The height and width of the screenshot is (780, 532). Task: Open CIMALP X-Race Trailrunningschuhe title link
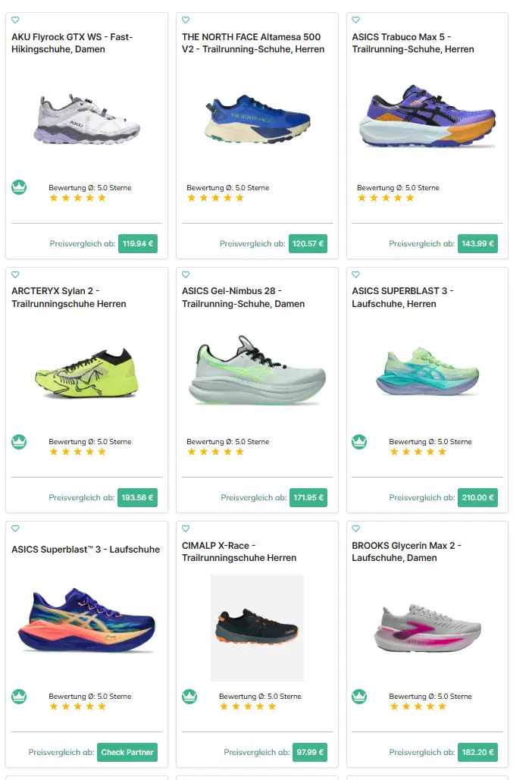coord(239,552)
